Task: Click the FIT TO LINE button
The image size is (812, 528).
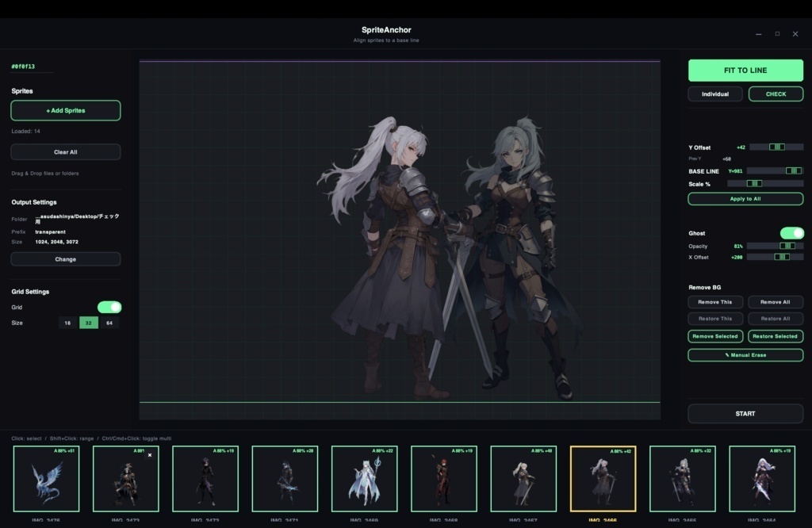Action: 745,71
